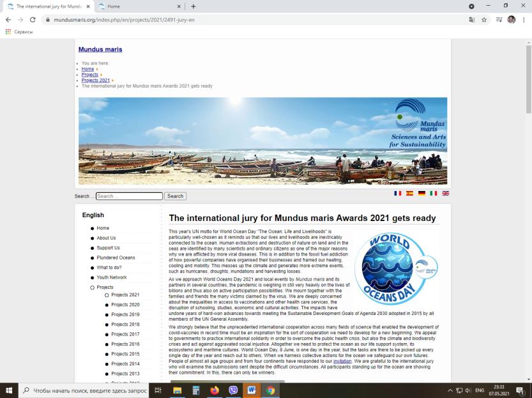
Task: Click the Windows taskbar search box
Action: click(x=84, y=390)
